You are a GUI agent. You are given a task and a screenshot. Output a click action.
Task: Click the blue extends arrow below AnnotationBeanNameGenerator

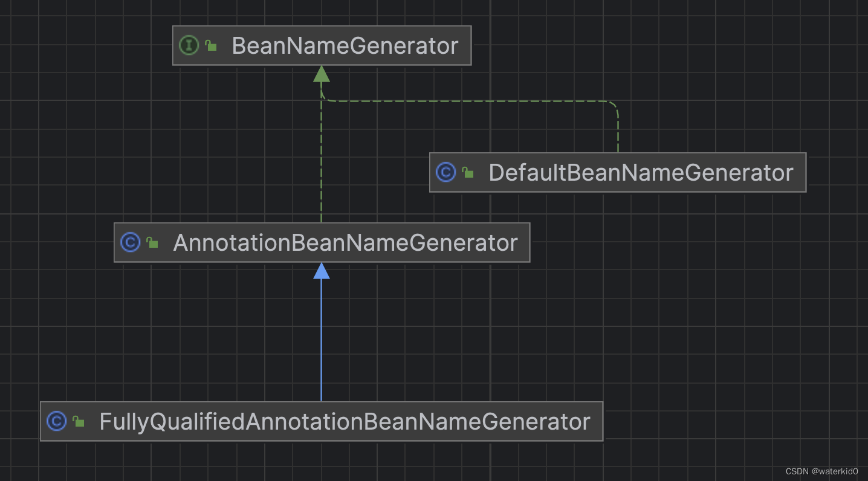(322, 332)
